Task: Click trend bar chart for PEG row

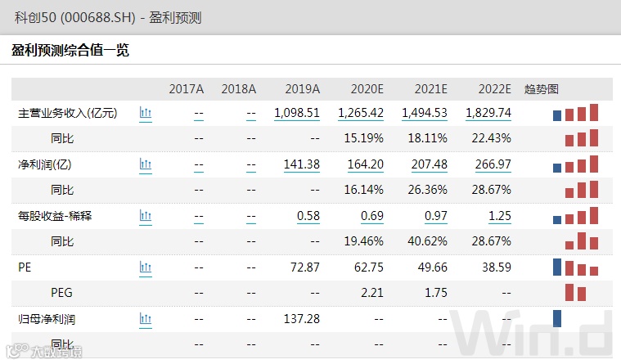Action: [575, 293]
